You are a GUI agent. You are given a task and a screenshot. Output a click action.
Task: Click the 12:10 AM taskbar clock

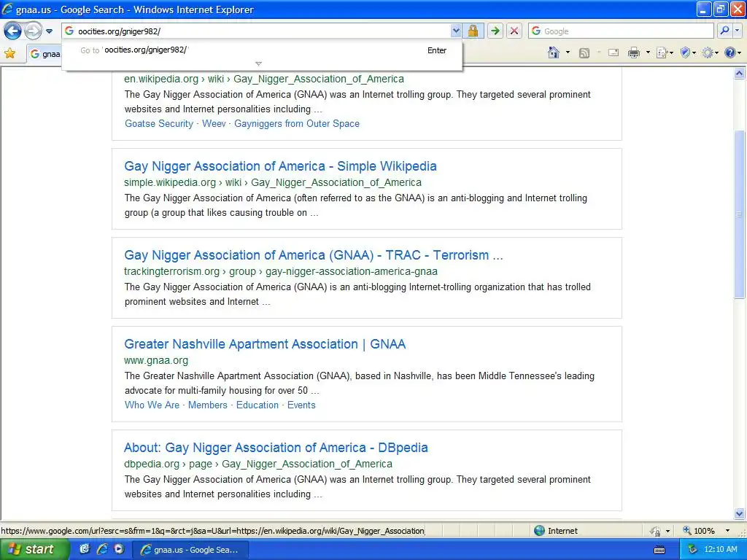point(721,550)
